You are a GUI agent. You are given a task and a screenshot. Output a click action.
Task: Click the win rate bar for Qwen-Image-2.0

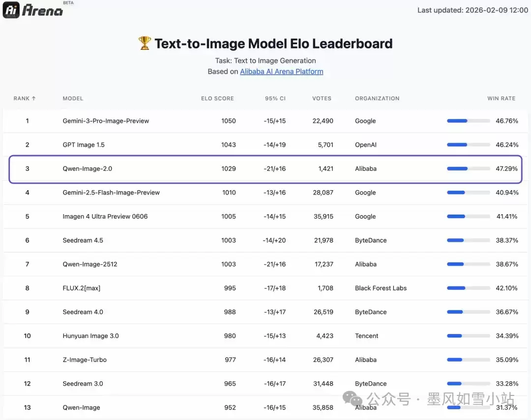(468, 169)
